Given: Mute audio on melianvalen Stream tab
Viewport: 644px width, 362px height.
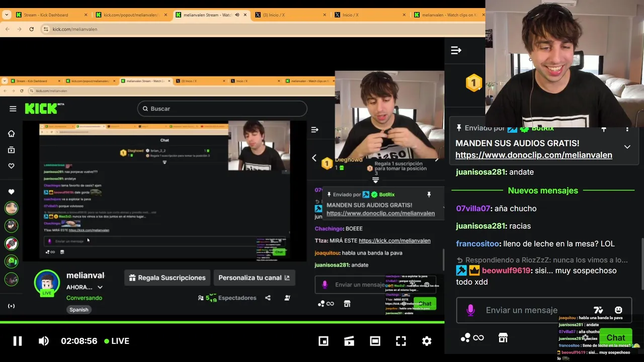Looking at the screenshot, I should (x=237, y=15).
